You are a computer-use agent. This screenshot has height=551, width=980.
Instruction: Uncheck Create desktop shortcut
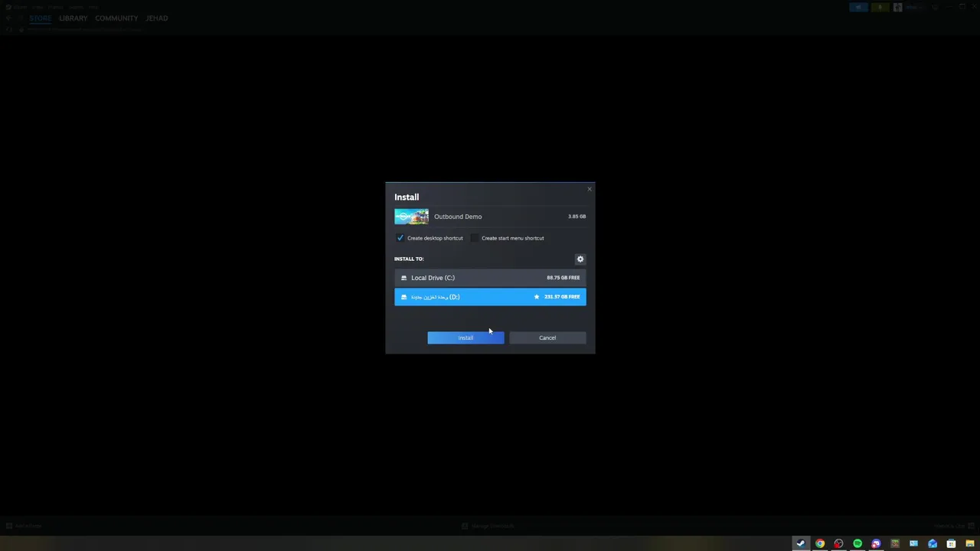pos(400,238)
